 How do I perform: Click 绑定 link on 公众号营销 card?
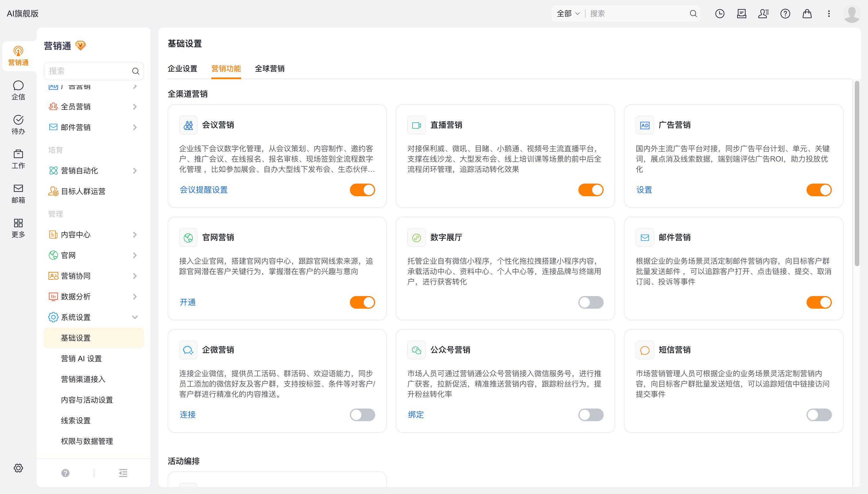(416, 415)
